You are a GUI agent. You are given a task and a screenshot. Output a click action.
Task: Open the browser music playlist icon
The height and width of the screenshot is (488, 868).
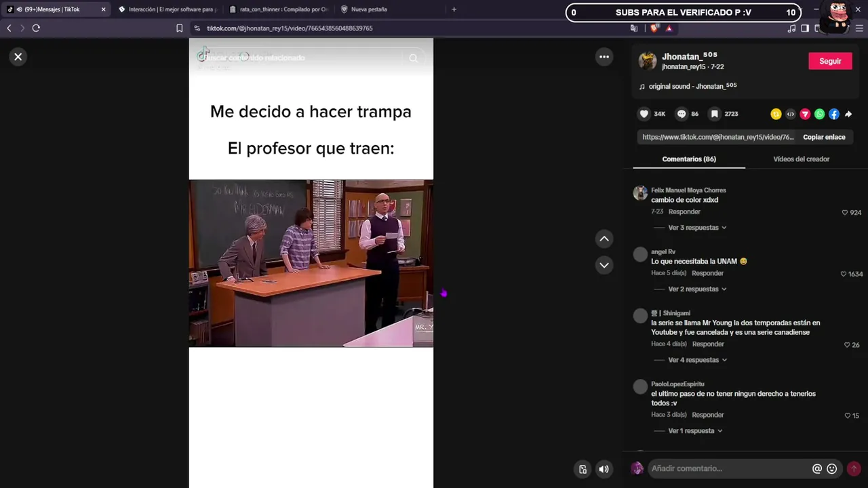point(791,28)
